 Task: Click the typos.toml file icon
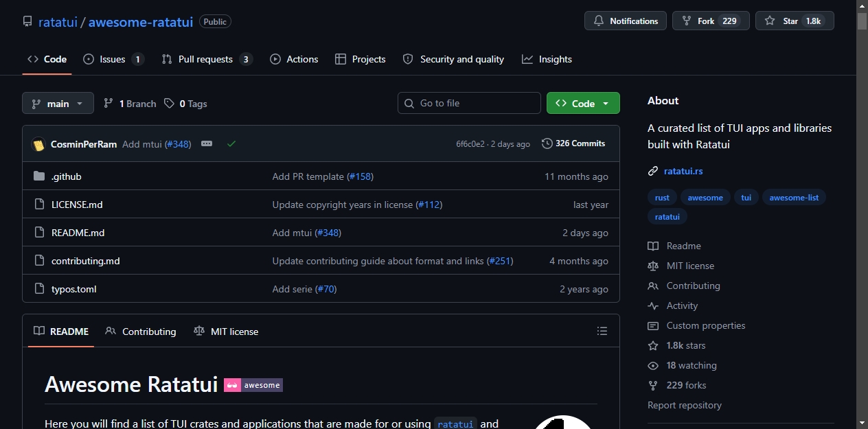point(39,289)
